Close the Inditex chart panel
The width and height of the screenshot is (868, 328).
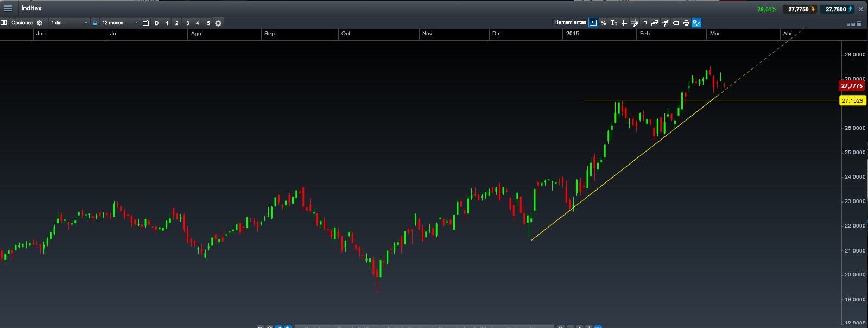pyautogui.click(x=861, y=9)
